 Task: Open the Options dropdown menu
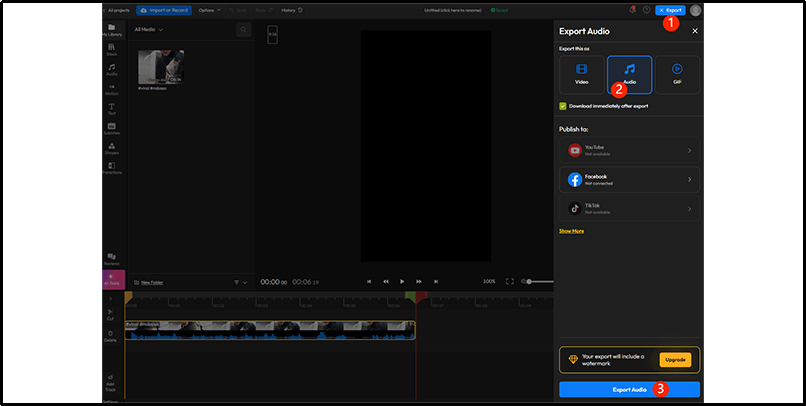pos(209,10)
